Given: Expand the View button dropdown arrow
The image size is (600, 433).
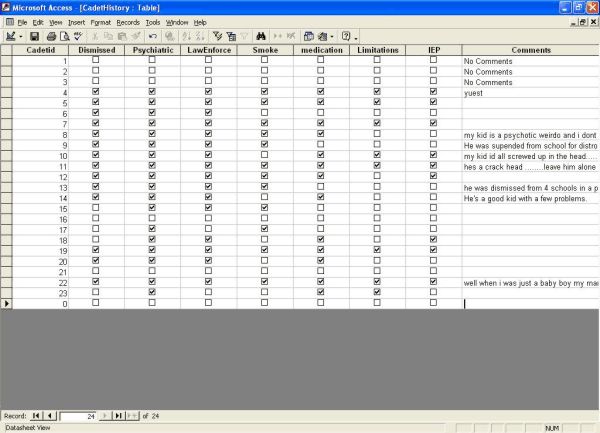Looking at the screenshot, I should tap(21, 37).
